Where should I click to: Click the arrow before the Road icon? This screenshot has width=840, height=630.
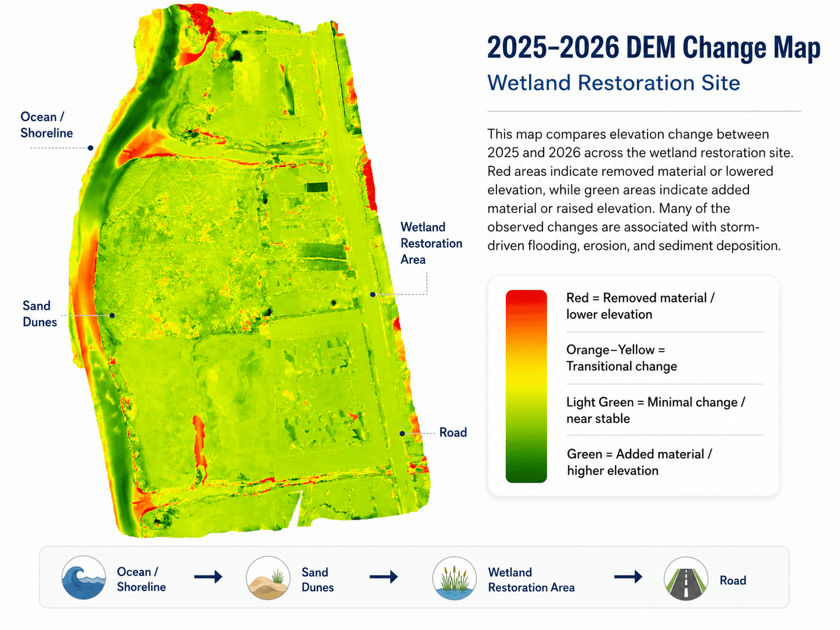pos(628,577)
